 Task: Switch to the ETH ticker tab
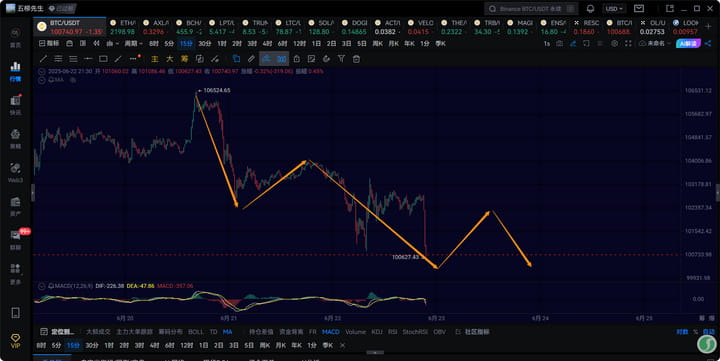click(123, 27)
